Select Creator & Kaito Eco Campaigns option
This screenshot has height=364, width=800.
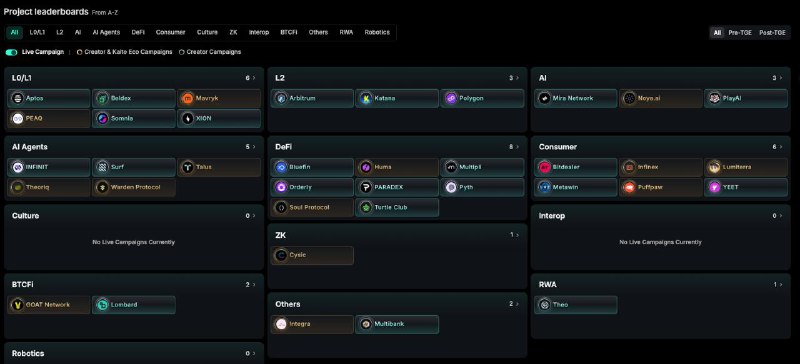124,52
